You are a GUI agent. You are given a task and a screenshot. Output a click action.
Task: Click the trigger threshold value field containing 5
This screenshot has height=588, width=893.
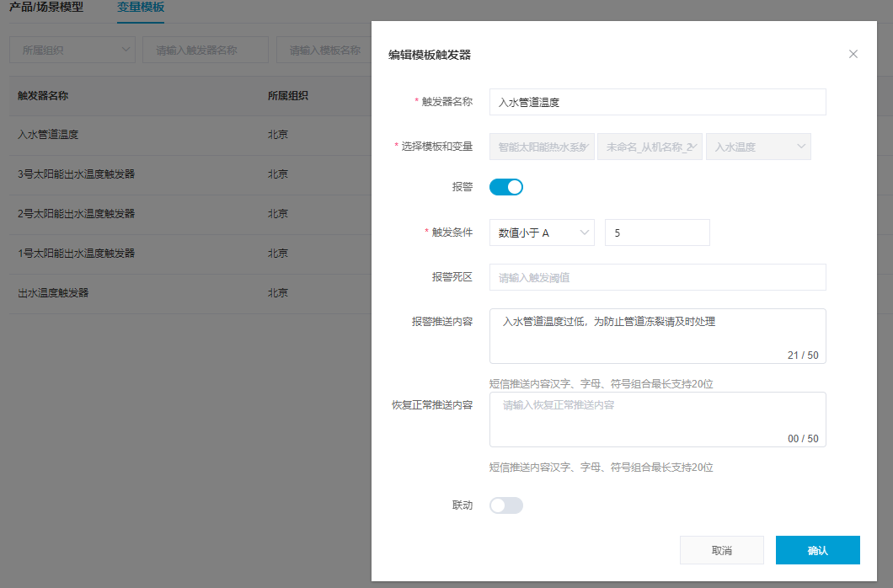click(x=657, y=233)
